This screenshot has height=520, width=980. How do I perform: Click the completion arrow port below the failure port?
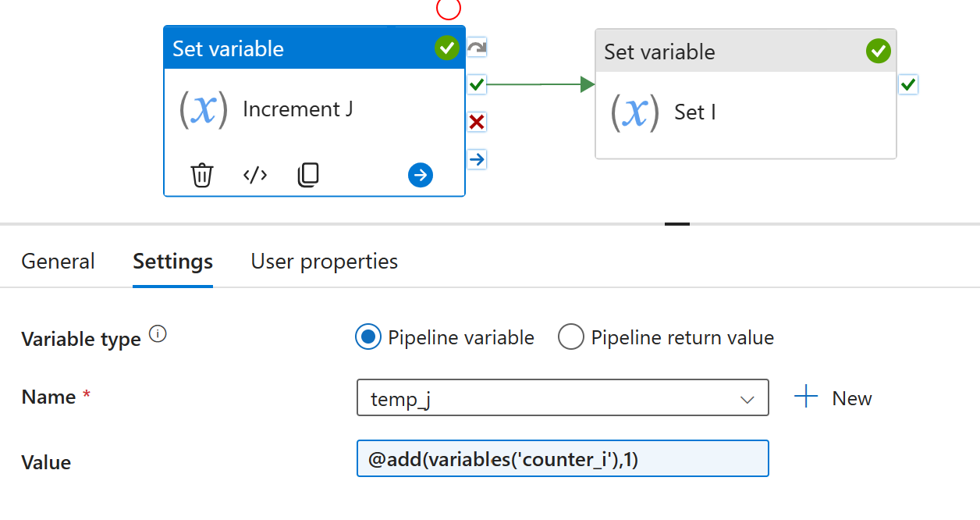click(x=477, y=159)
